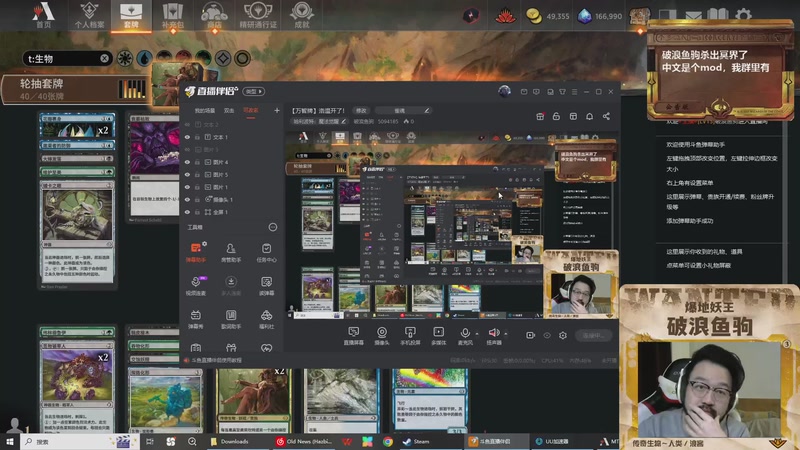The width and height of the screenshot is (800, 450).
Task: Add 摄像头 camera source
Action: coord(382,336)
